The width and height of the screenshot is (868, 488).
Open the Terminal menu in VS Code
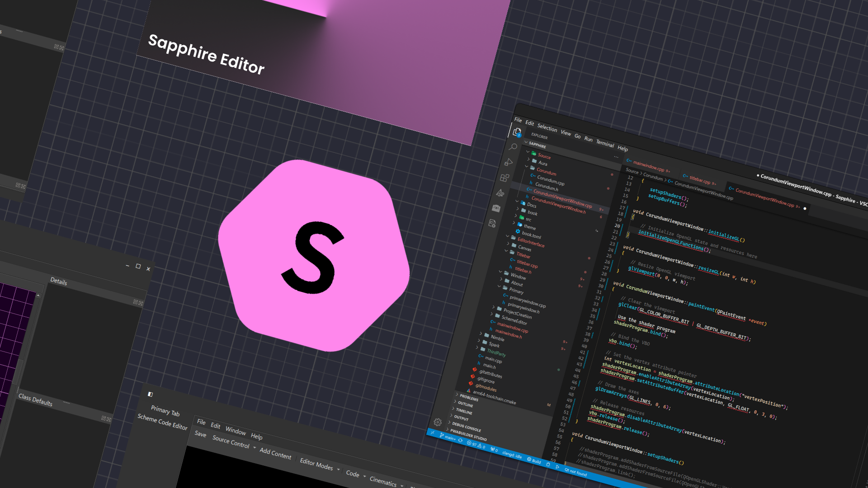(605, 144)
